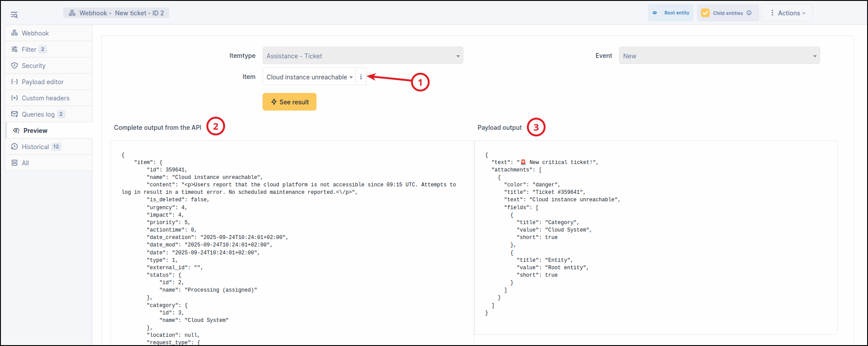The height and width of the screenshot is (346, 868).
Task: Open the Itemtype dropdown
Action: click(x=363, y=56)
